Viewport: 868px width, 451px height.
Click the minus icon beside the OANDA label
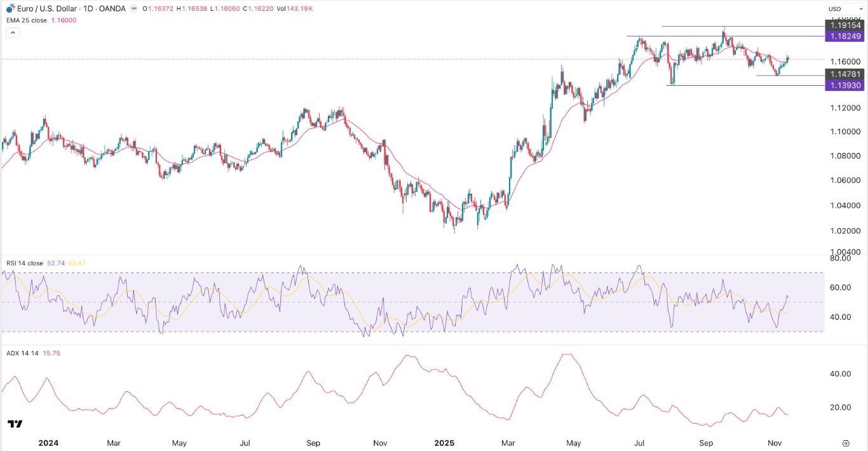coord(133,9)
